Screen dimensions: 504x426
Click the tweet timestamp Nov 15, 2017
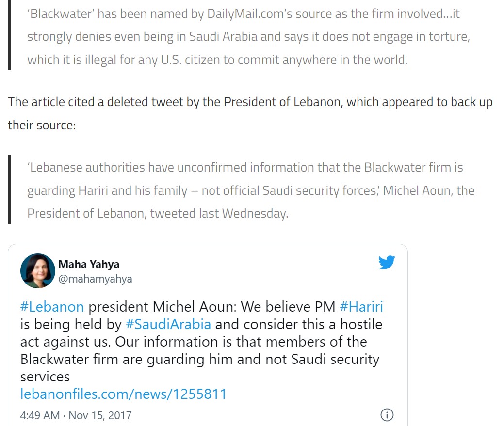tap(76, 415)
